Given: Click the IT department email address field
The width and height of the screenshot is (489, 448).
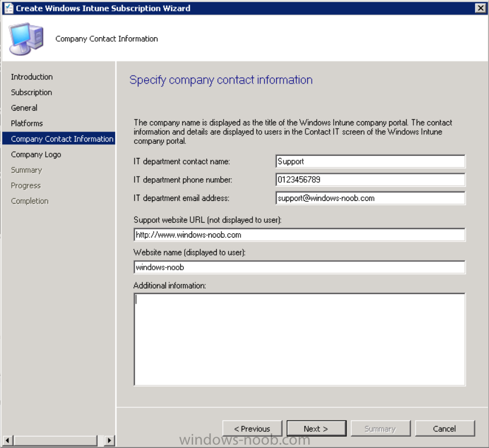Looking at the screenshot, I should [370, 198].
